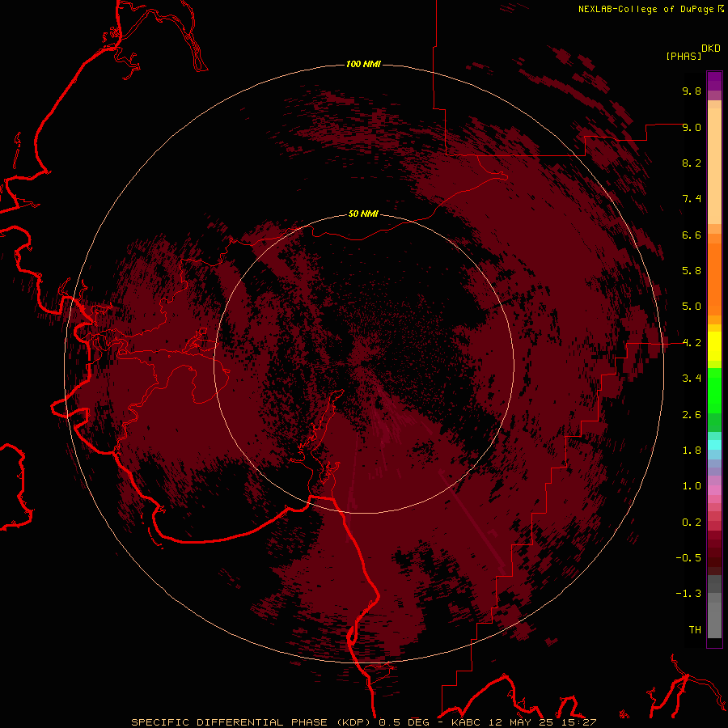Click the 3.4 legend value

(692, 379)
